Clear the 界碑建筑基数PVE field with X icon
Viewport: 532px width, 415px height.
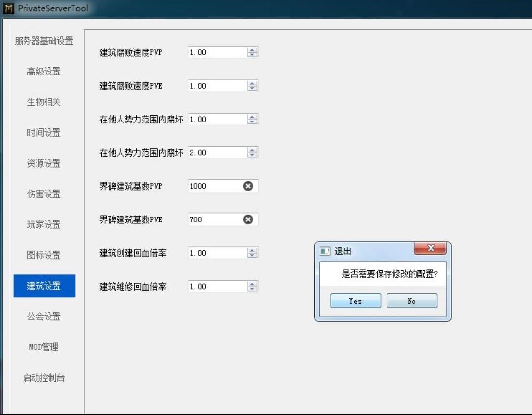coord(248,220)
